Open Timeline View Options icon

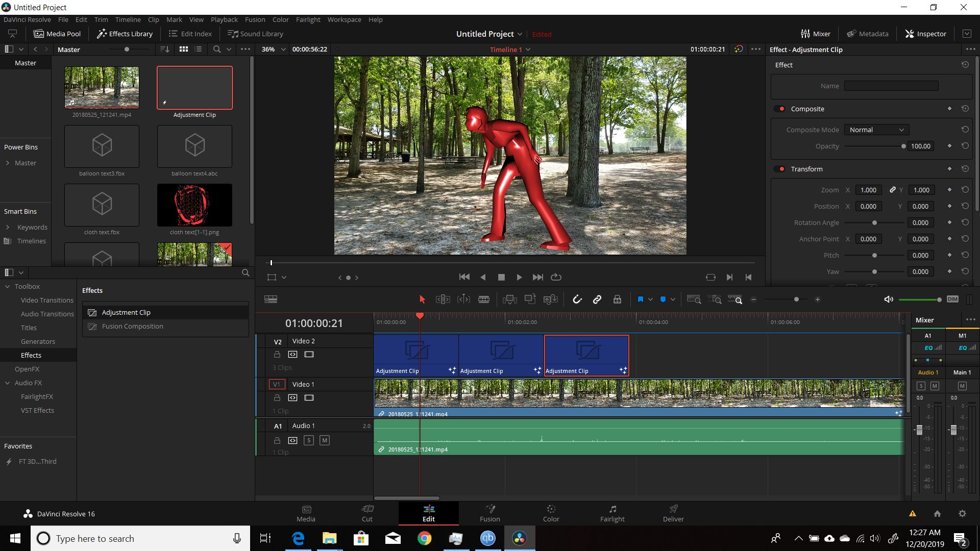pos(271,299)
